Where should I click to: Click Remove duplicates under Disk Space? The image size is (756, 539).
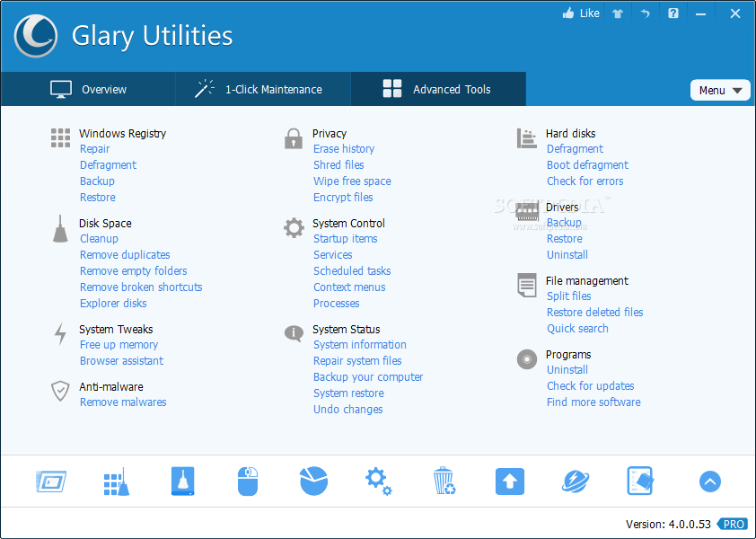pos(125,254)
